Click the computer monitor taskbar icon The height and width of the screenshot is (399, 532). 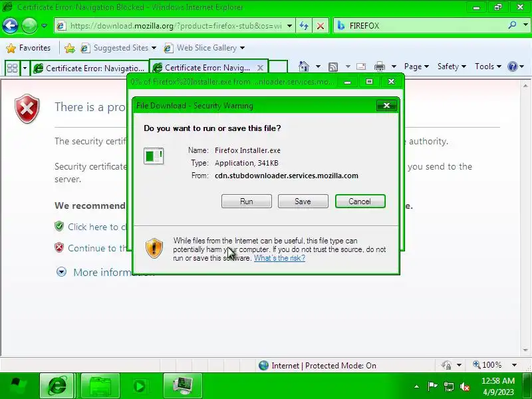pyautogui.click(x=182, y=386)
